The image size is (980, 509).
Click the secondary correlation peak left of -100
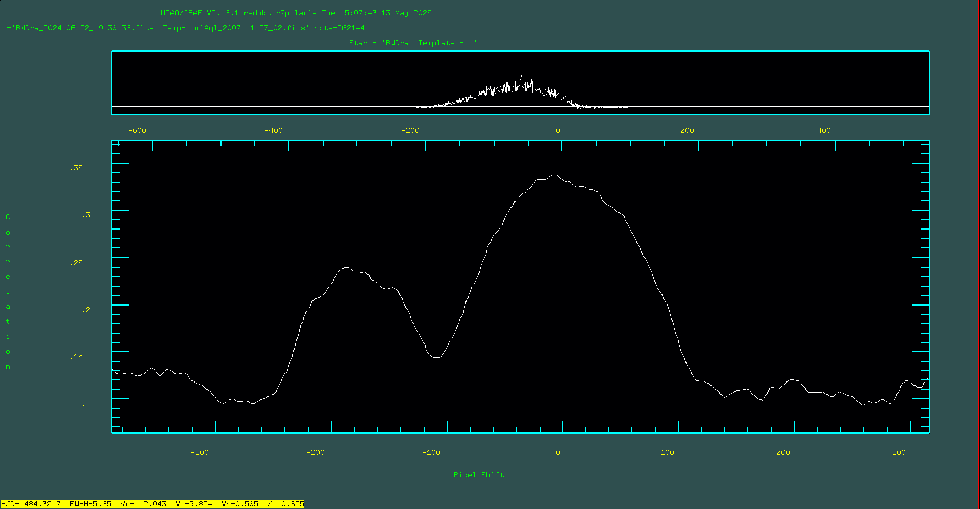click(347, 268)
